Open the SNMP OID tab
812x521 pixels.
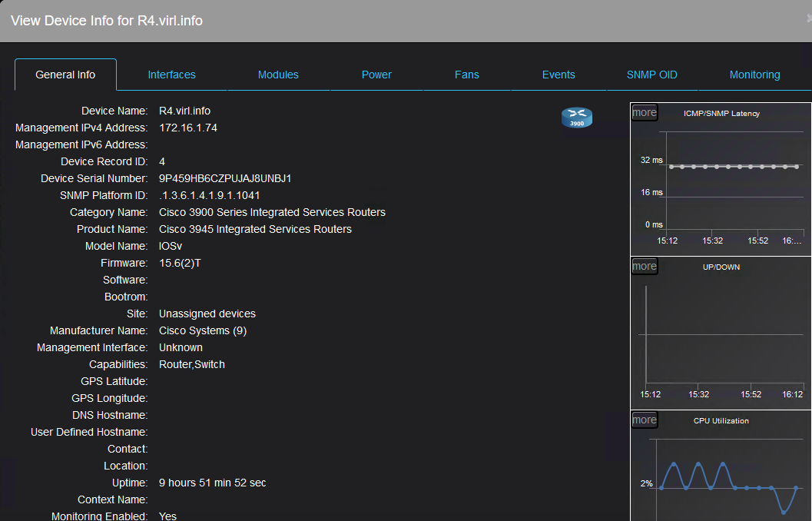point(651,75)
